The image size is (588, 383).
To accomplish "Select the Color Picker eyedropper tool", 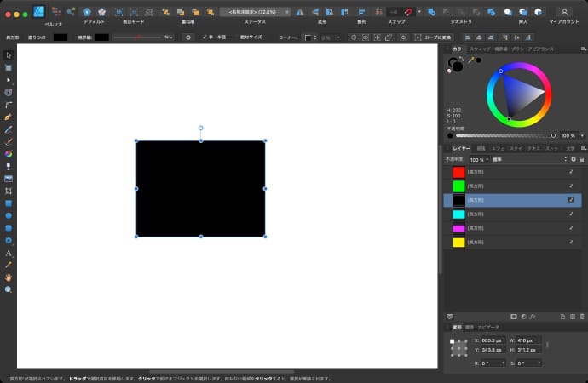I will pos(9,265).
